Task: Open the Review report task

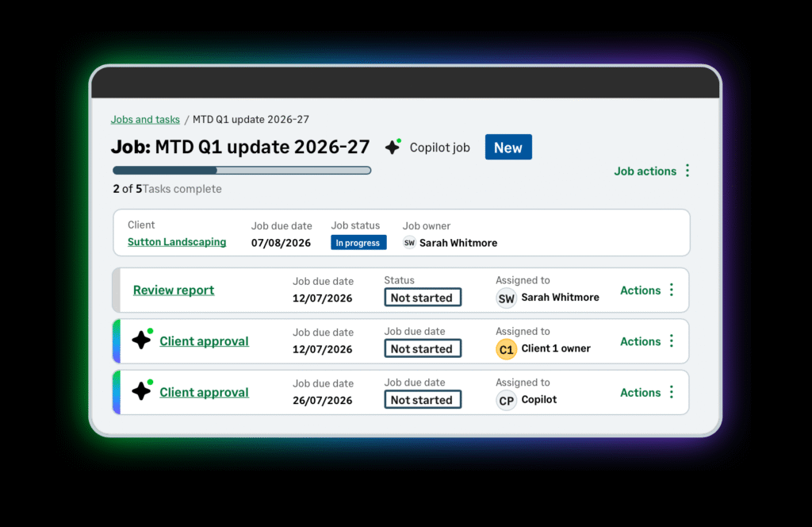Action: tap(174, 290)
